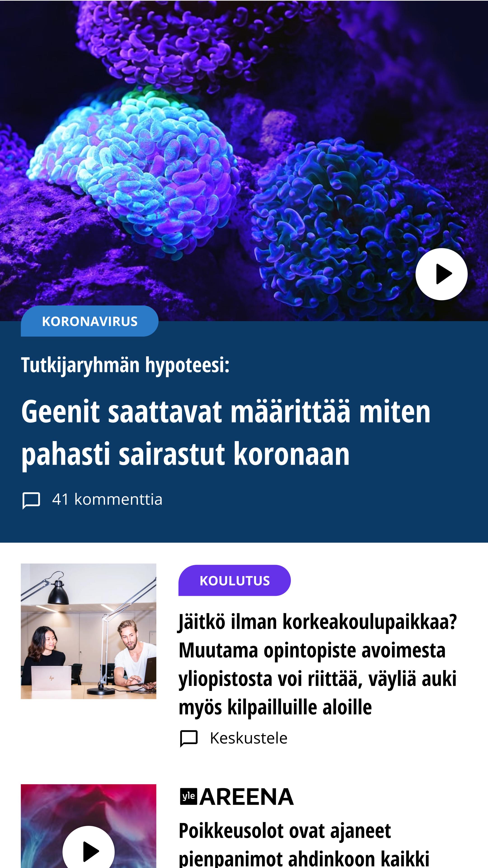Select the KOULUTUS category tag
488x868 pixels.
coord(235,580)
